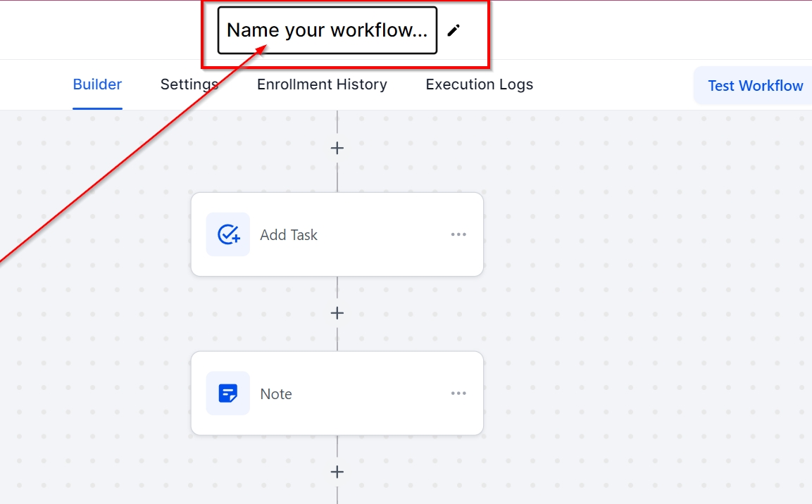Click the Note step icon

(x=228, y=393)
